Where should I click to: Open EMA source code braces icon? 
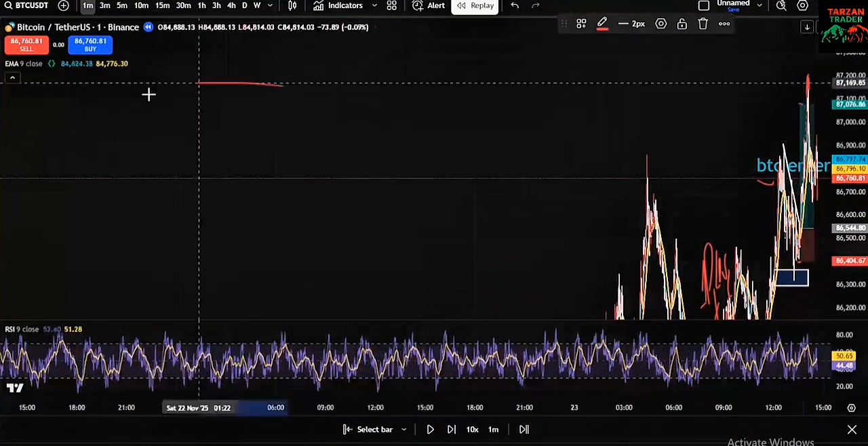pyautogui.click(x=52, y=64)
